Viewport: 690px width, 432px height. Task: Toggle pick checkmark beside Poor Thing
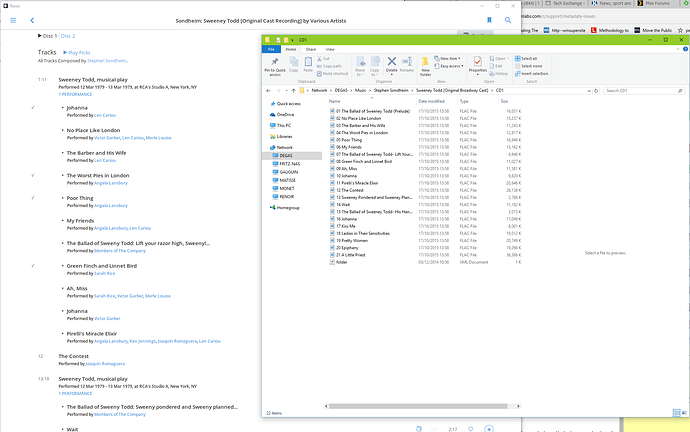click(33, 198)
